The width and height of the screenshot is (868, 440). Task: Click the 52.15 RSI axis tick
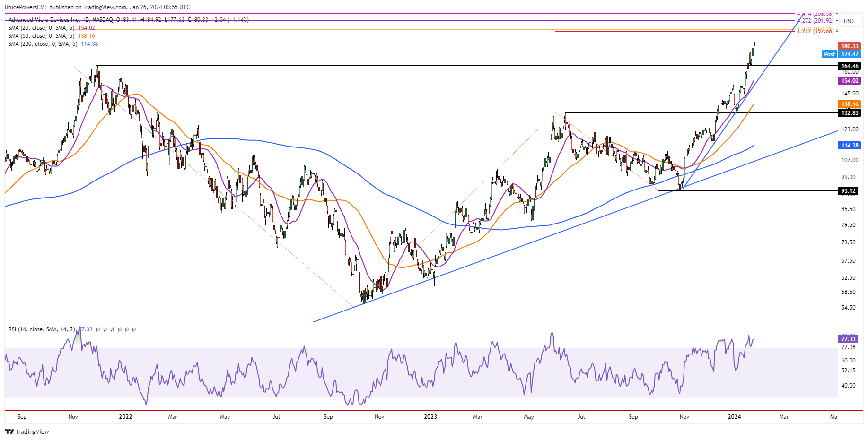(849, 371)
